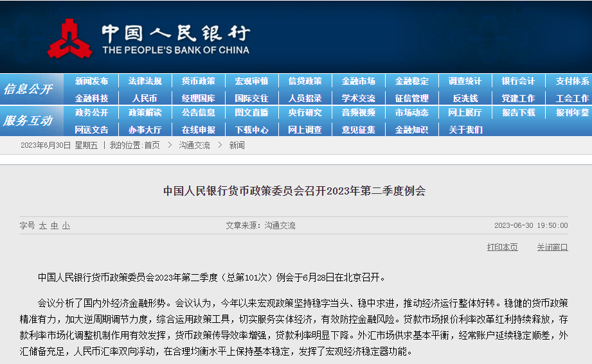Open 公告信息 under 服务互动
The height and width of the screenshot is (364, 592).
point(198,112)
